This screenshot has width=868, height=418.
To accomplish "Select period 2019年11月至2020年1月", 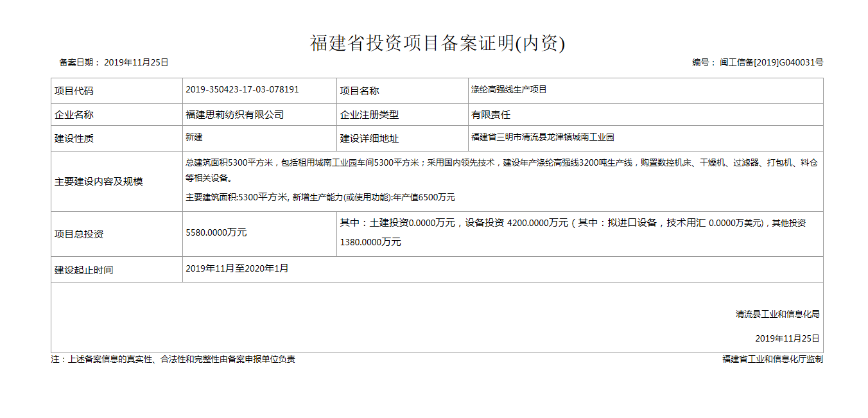I will (x=237, y=268).
